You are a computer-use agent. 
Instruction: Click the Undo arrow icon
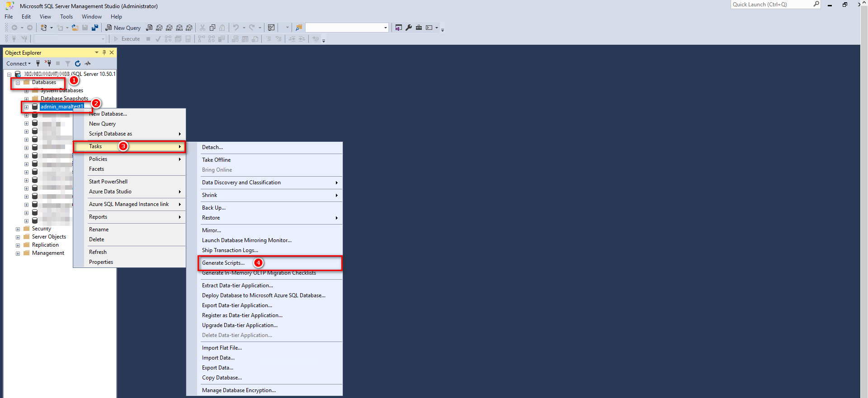click(x=236, y=28)
